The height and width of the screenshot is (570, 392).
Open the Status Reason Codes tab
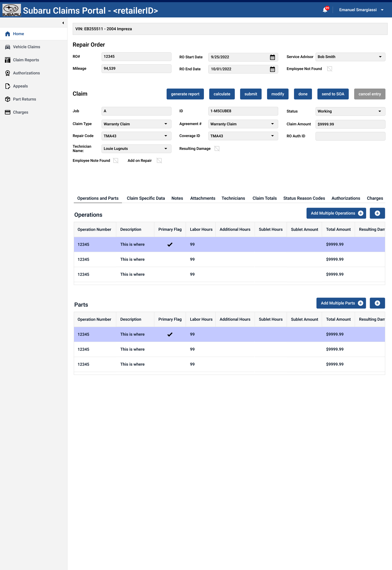[x=304, y=198]
